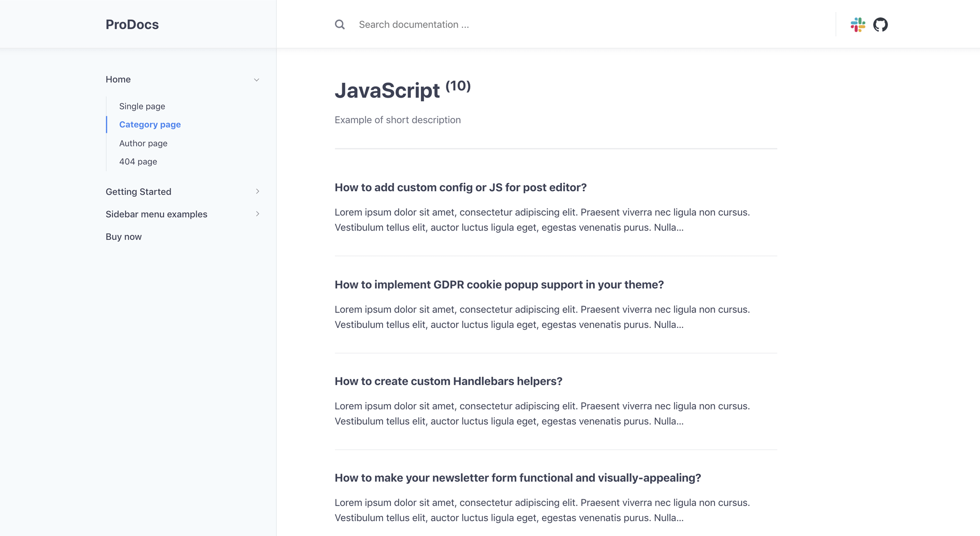This screenshot has height=536, width=980.
Task: Open the article about custom config for post editor
Action: (460, 187)
